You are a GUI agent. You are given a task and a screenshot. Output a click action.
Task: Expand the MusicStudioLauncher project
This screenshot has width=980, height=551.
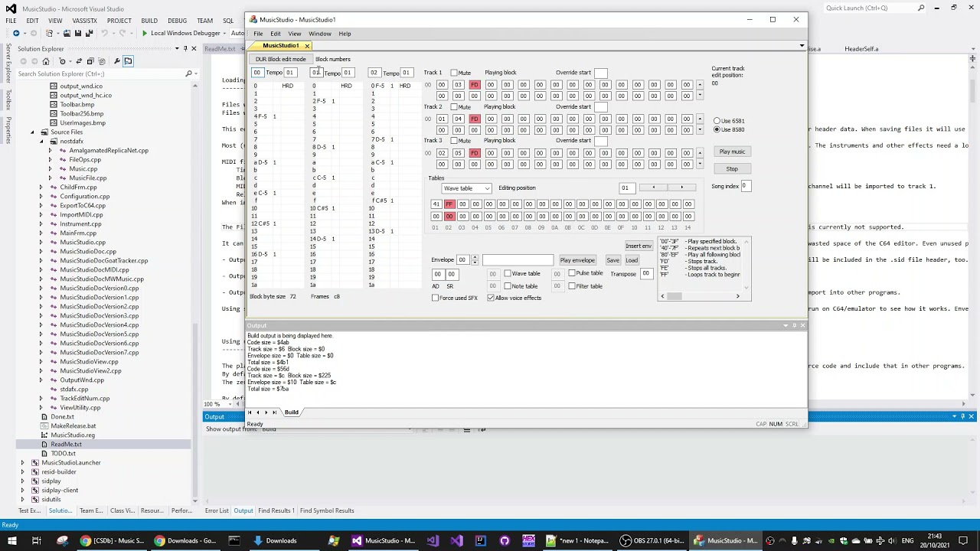(22, 463)
